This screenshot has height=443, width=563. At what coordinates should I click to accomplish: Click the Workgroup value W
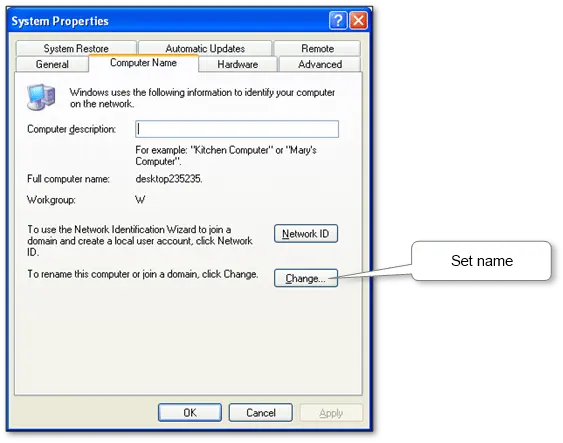pyautogui.click(x=140, y=200)
